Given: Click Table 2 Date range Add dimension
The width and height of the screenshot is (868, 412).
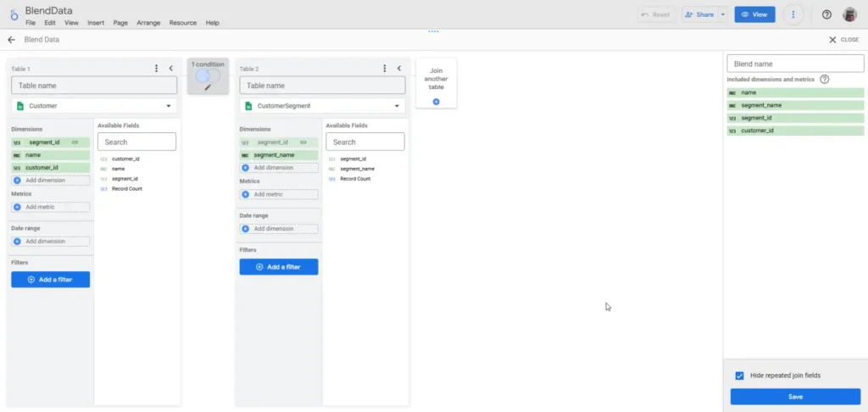Looking at the screenshot, I should click(x=278, y=229).
